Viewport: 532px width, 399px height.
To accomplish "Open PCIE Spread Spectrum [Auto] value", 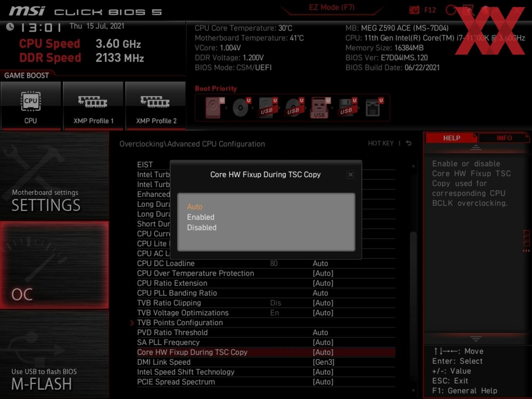I will pos(323,382).
